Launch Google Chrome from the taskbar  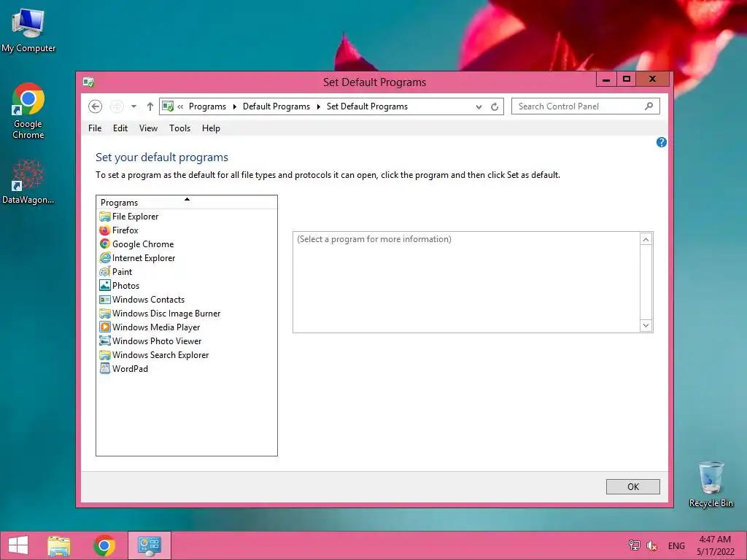(x=104, y=545)
